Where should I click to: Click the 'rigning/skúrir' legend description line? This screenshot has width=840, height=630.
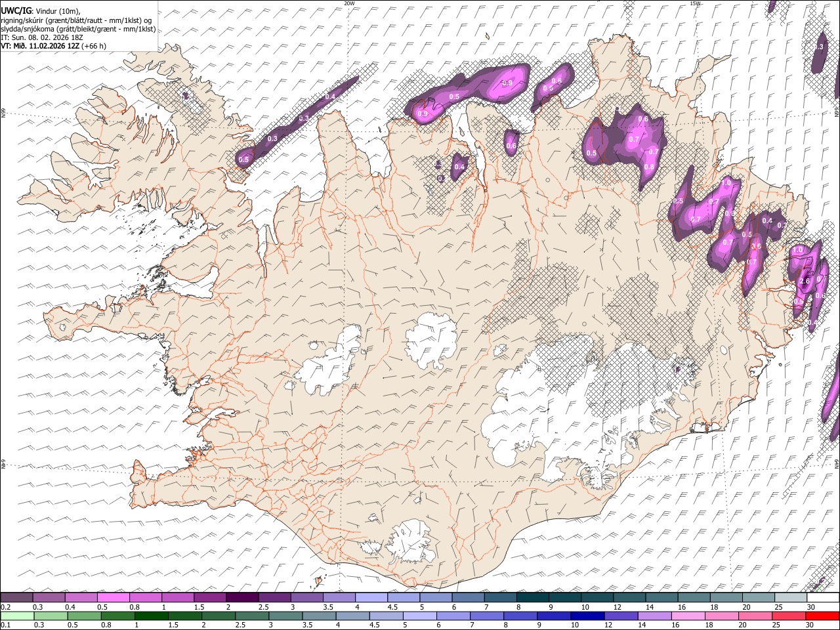point(77,20)
